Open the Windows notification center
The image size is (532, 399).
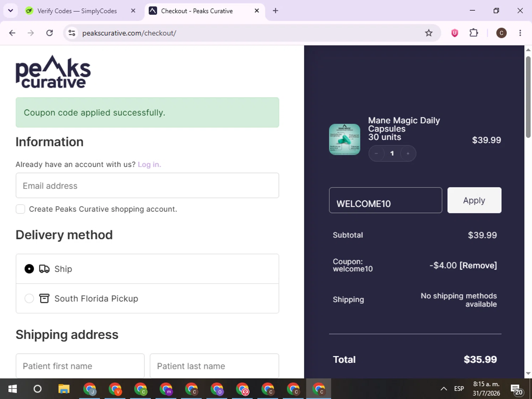(517, 389)
